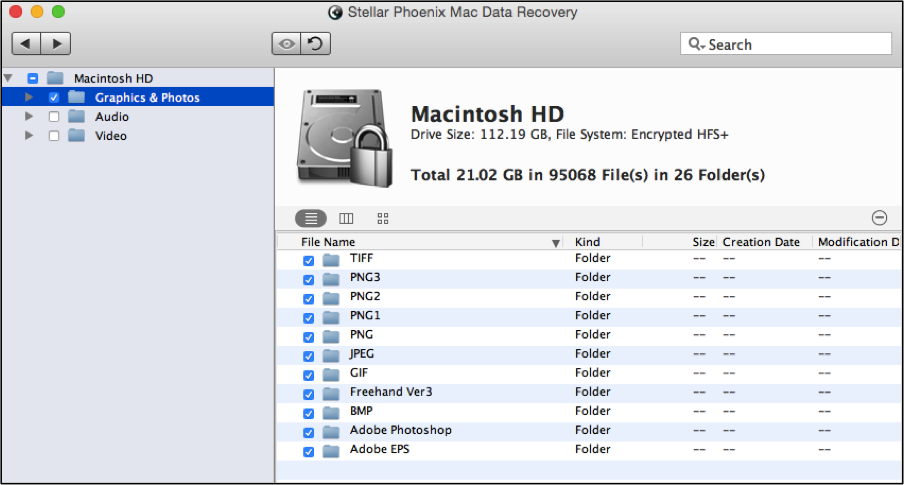Toggle the Audio folder checkbox

[54, 117]
